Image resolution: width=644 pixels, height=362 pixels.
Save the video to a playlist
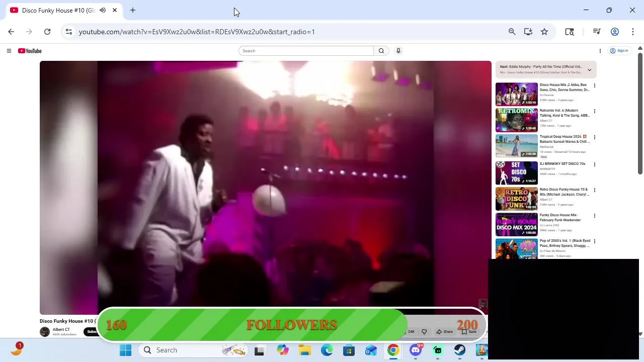pyautogui.click(x=469, y=332)
